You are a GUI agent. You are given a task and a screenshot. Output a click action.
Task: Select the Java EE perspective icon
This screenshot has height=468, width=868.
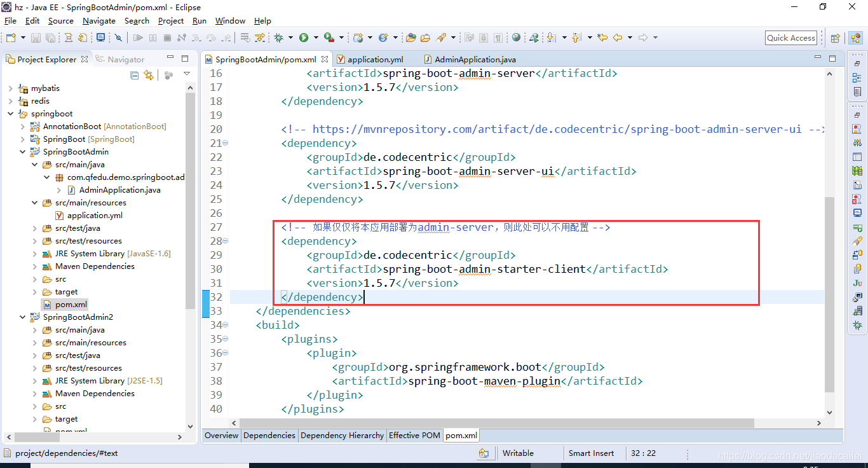pyautogui.click(x=855, y=38)
